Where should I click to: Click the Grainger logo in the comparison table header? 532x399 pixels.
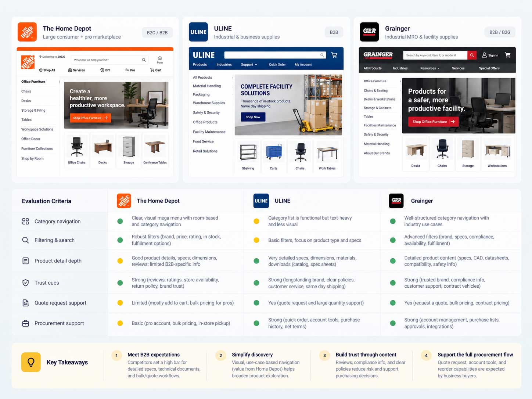coord(396,201)
